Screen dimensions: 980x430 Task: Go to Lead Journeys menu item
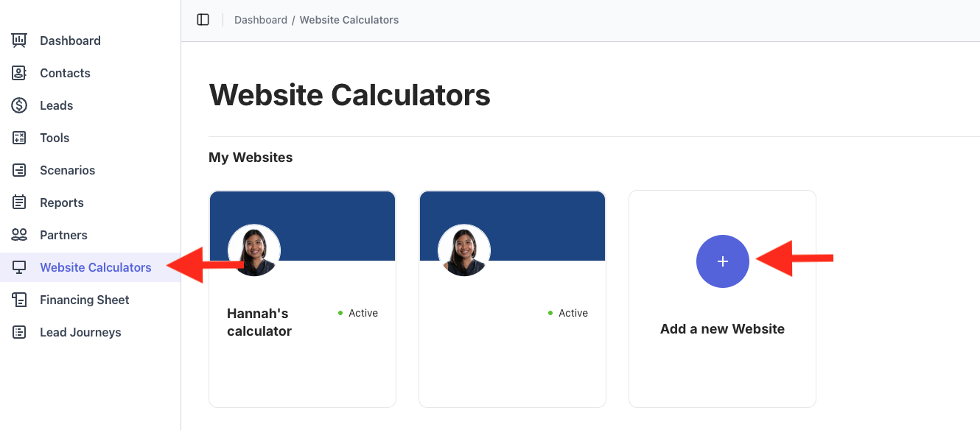pyautogui.click(x=80, y=332)
